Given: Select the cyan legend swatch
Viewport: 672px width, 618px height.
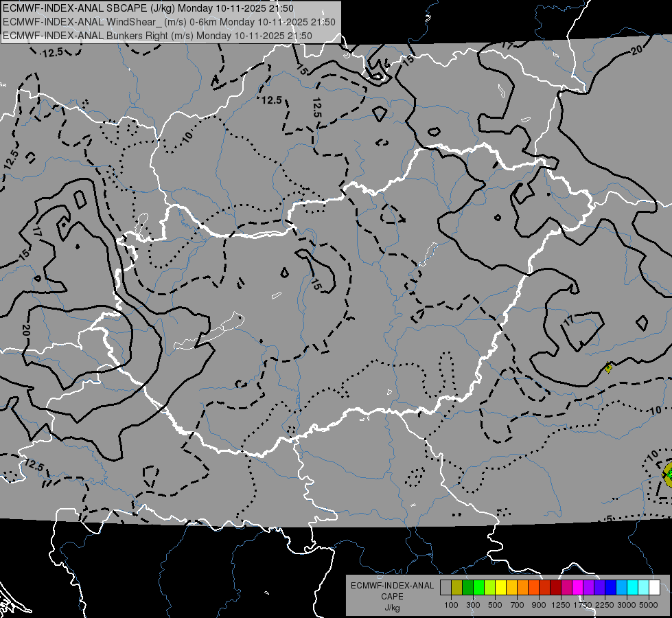Looking at the screenshot, I should point(633,588).
